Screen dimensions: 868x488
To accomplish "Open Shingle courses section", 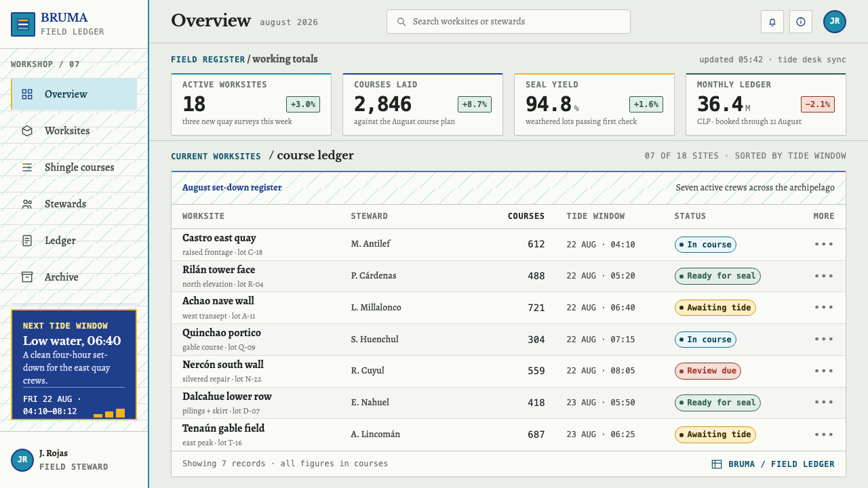I will [x=74, y=167].
